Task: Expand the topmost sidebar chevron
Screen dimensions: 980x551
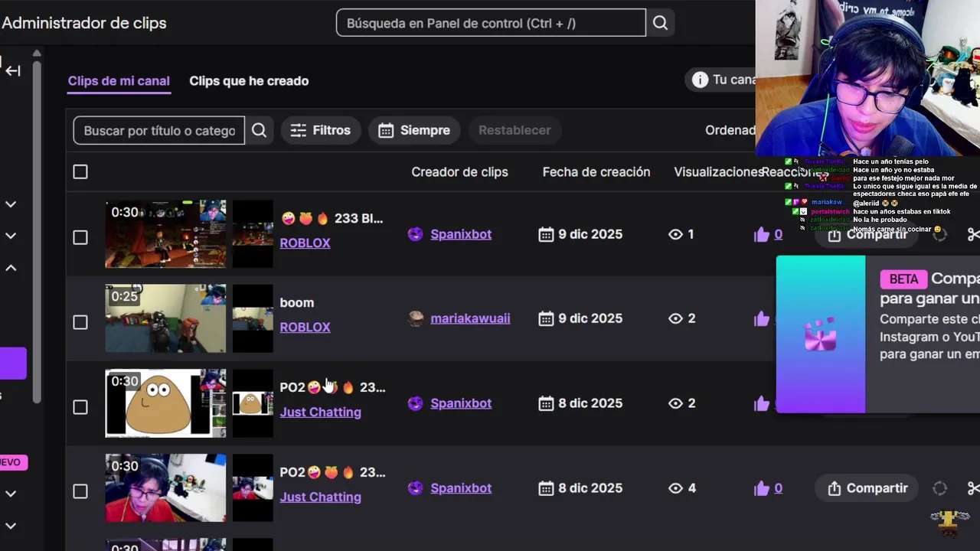Action: pos(11,204)
